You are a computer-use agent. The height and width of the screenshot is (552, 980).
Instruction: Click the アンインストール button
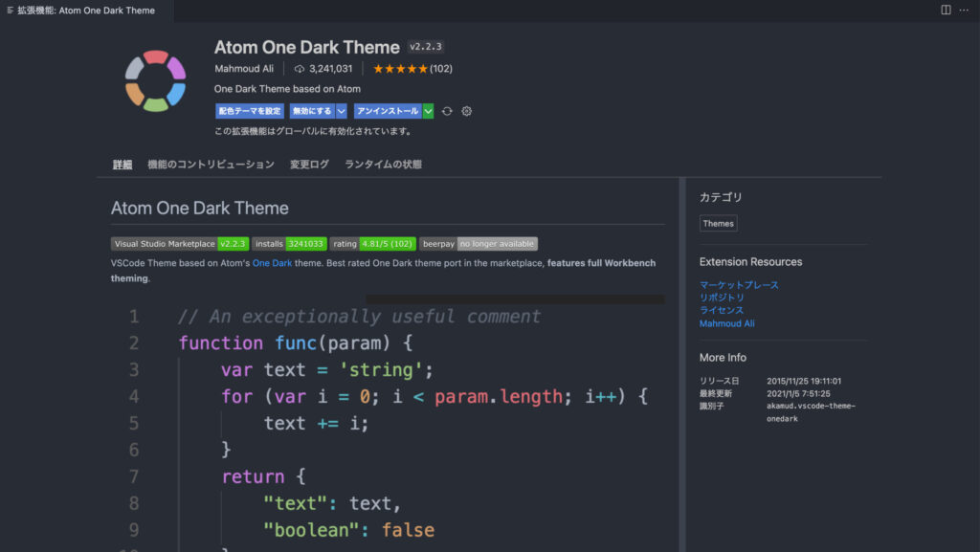[x=388, y=111]
